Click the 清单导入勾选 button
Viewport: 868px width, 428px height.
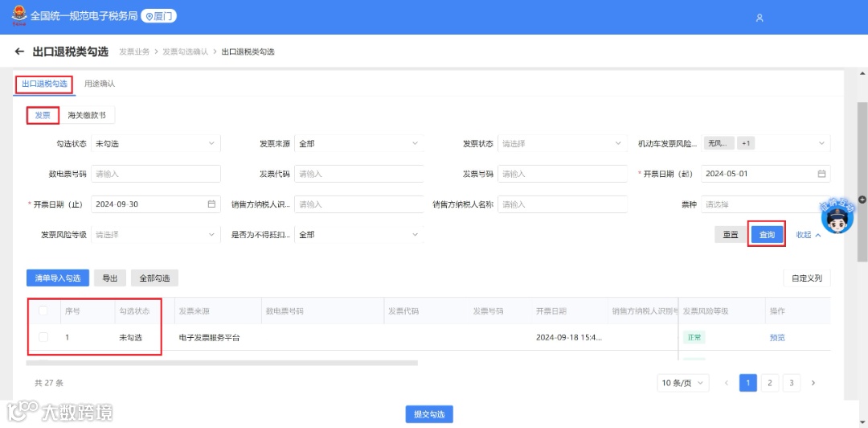pos(58,278)
